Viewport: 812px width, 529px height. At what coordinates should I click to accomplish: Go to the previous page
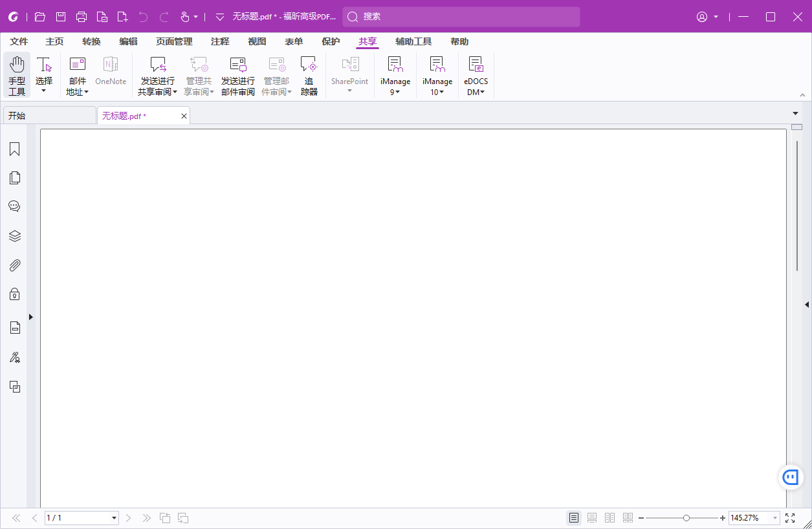tap(35, 518)
